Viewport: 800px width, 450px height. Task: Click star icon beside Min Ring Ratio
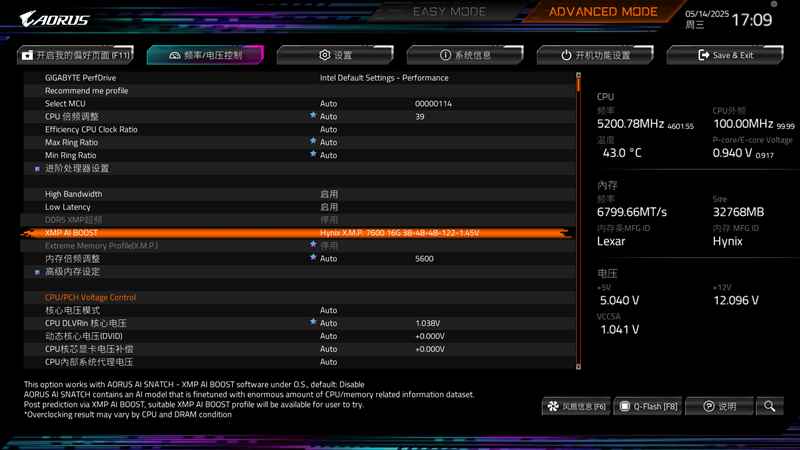(313, 154)
